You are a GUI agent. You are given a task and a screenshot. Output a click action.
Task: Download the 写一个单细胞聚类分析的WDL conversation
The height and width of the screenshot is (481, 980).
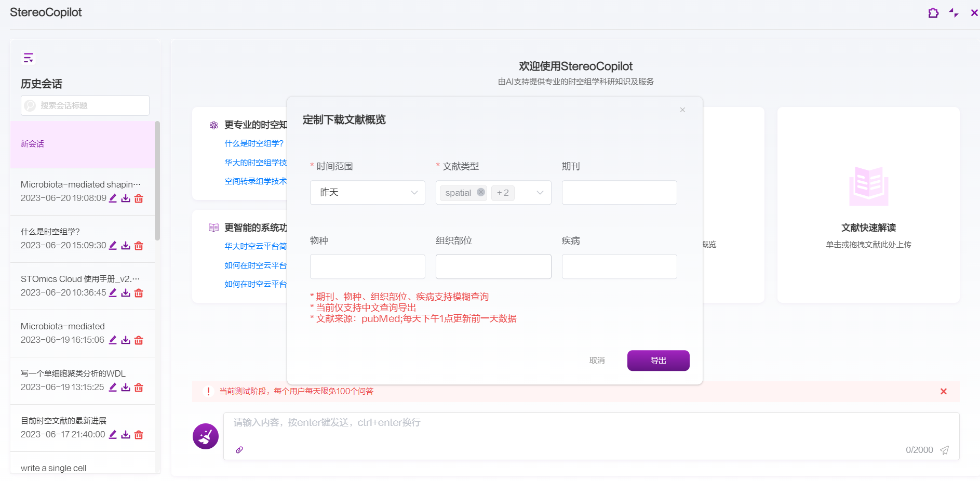[x=126, y=388]
